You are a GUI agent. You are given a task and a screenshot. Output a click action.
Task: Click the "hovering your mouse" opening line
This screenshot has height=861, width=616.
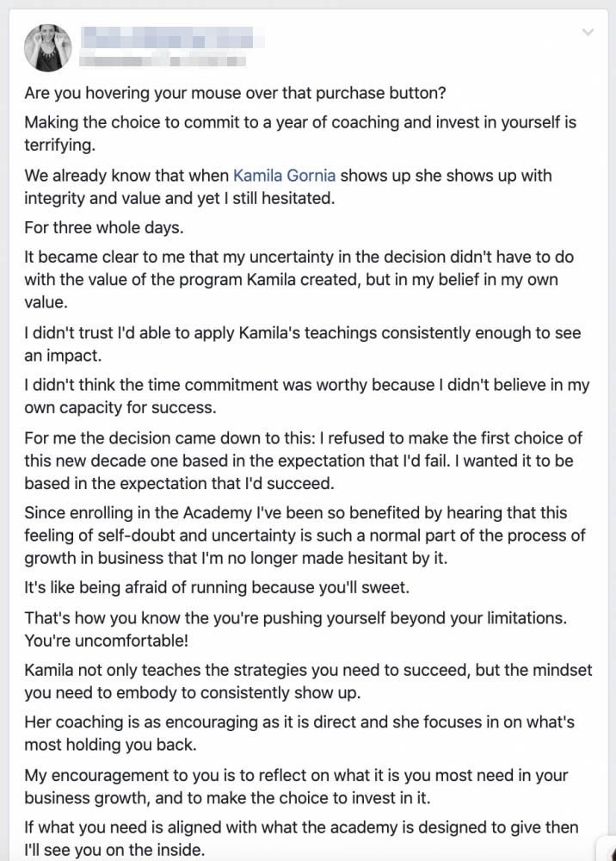[235, 93]
